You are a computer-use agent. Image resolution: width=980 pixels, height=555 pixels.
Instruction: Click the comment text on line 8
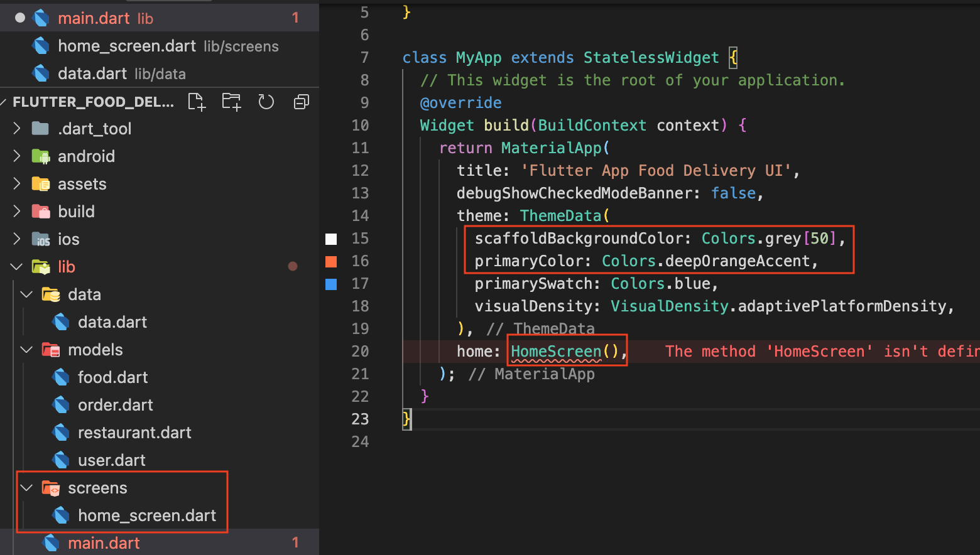[633, 80]
